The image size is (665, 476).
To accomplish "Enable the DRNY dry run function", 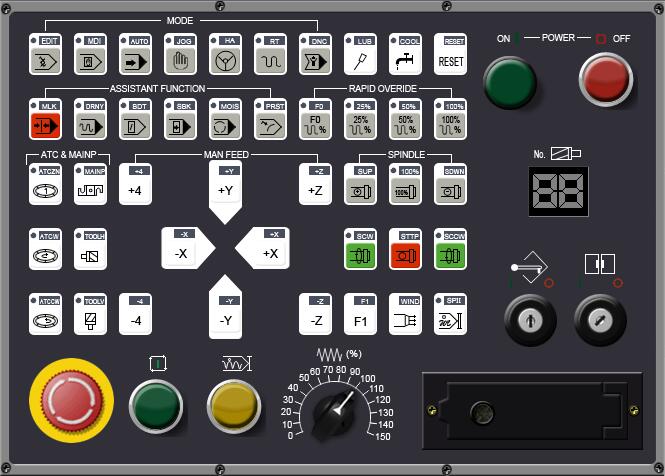I will click(x=89, y=119).
